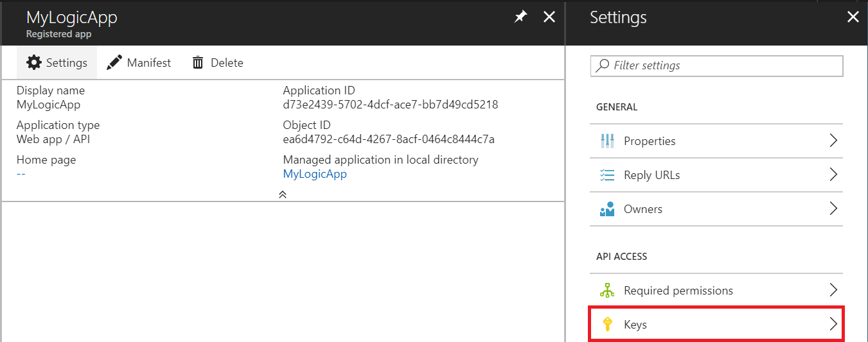Close the Settings blade
The width and height of the screenshot is (868, 342).
point(853,17)
